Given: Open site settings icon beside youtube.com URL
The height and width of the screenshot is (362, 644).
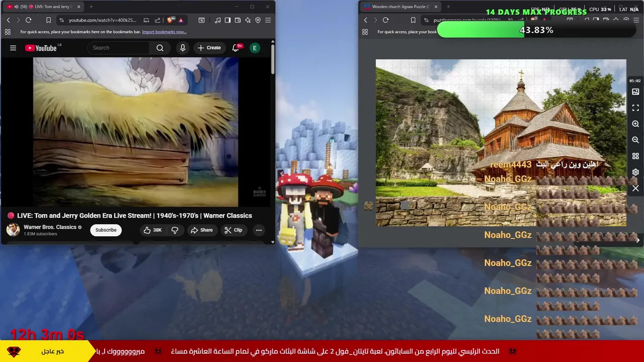Looking at the screenshot, I should tap(61, 20).
